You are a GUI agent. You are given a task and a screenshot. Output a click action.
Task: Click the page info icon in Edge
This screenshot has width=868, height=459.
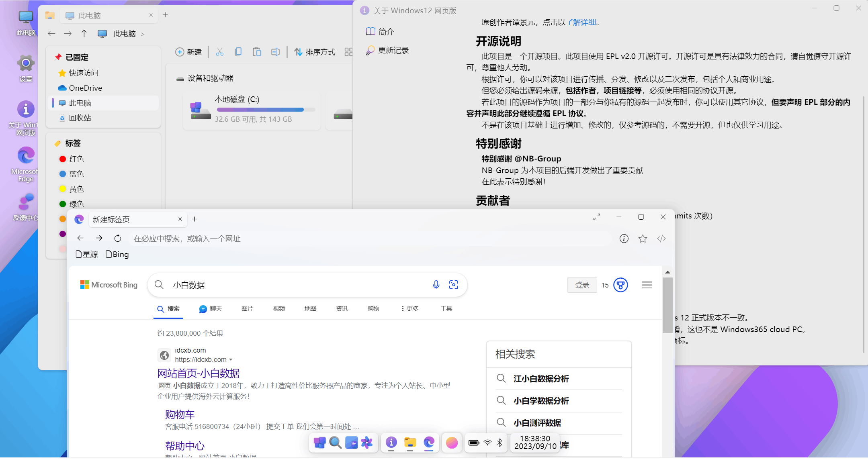point(624,239)
